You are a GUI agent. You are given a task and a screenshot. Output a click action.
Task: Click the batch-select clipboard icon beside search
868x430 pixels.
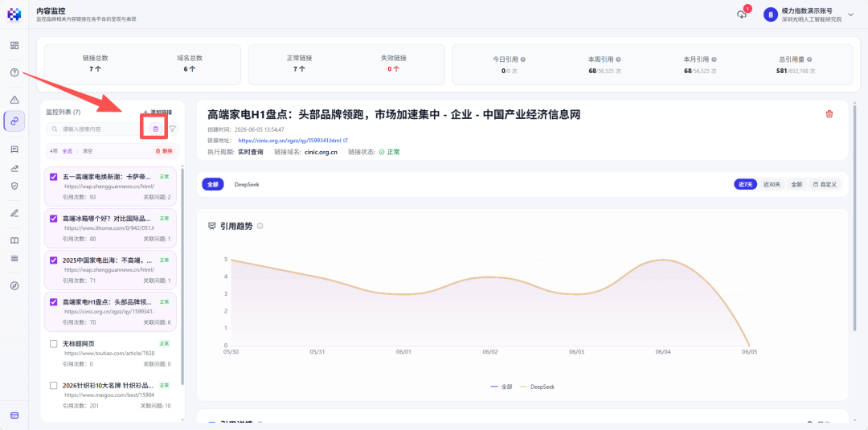click(156, 129)
